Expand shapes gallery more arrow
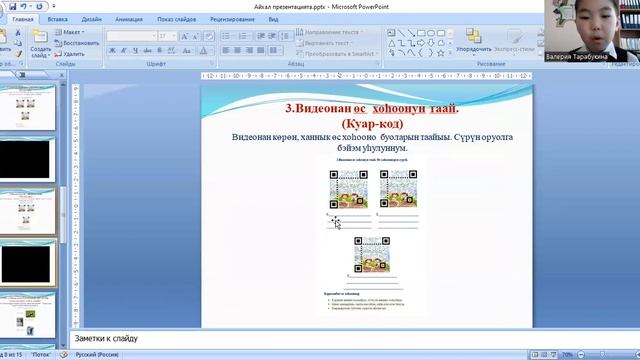 (x=450, y=53)
